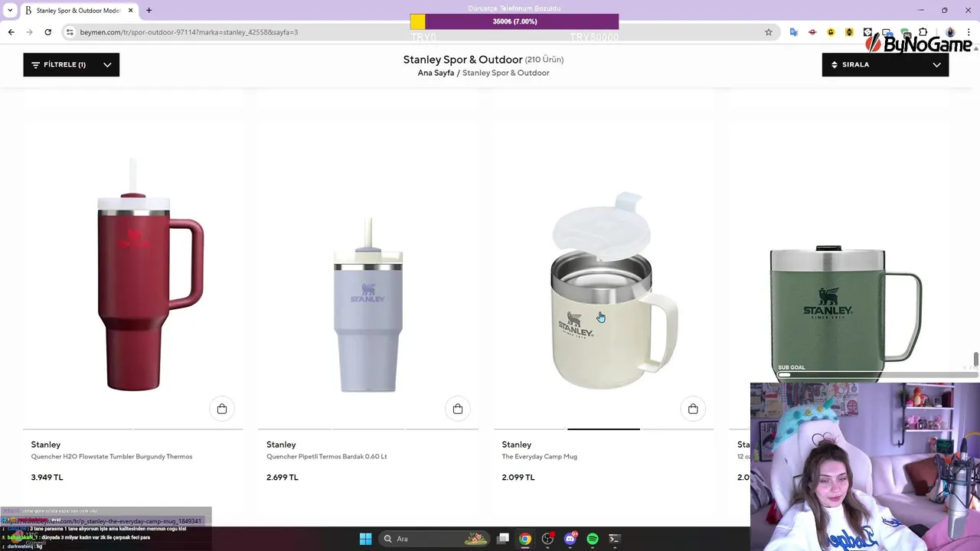Click the 3500₺ donation goal progress bar

coord(514,21)
